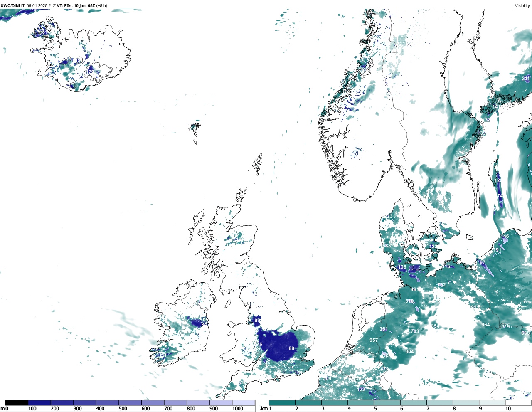Click the 688 value at right edge
Screen dimensions: 532x412
525,333
